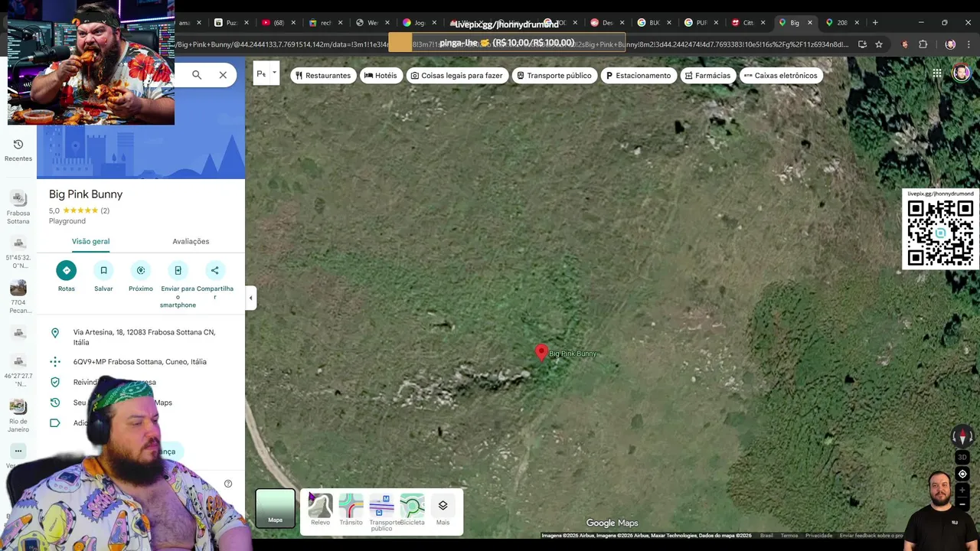Click the shield claim-business icon

coord(55,382)
